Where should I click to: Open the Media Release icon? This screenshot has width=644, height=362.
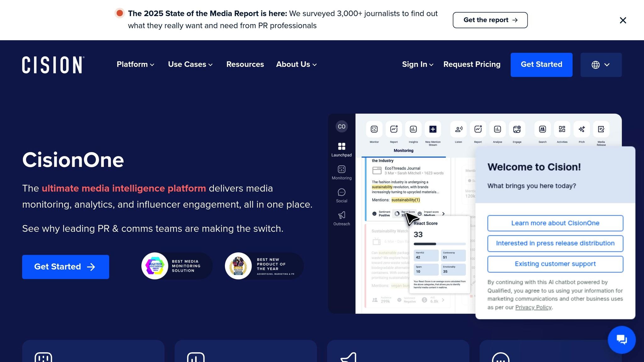point(601,129)
